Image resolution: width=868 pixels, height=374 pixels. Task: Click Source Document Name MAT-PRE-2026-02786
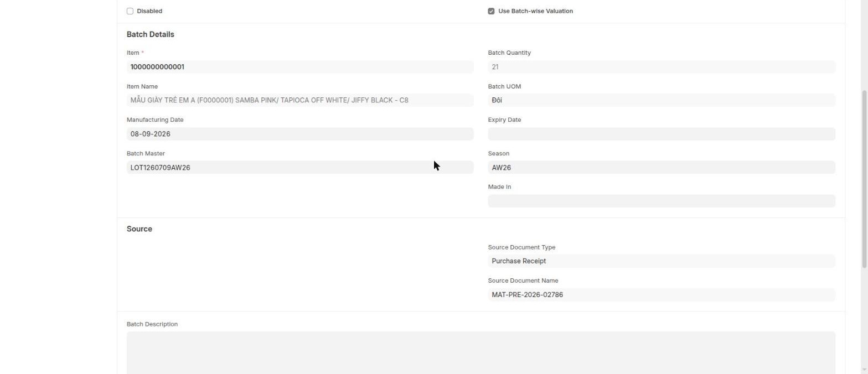click(x=662, y=295)
